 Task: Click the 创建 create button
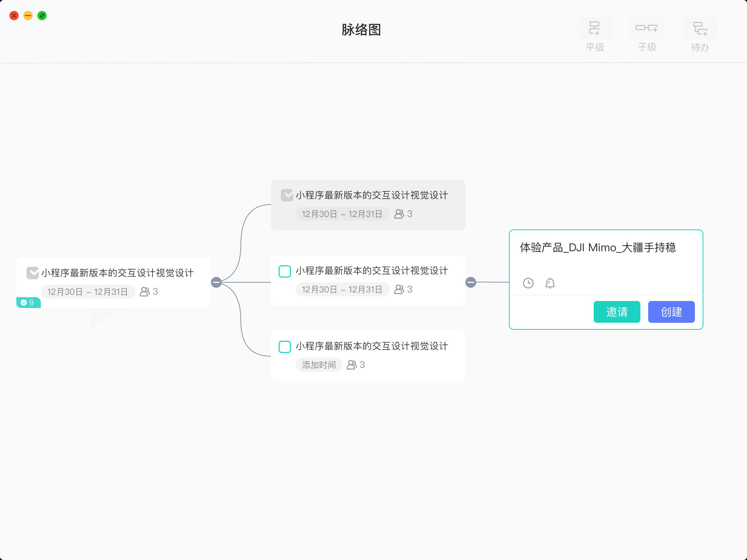[671, 312]
